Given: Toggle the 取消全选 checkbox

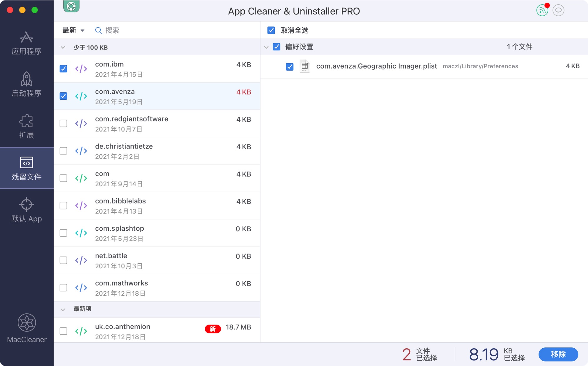Looking at the screenshot, I should pos(271,30).
